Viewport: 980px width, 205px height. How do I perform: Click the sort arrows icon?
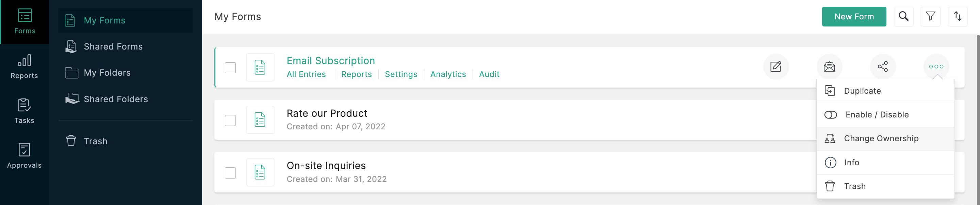pyautogui.click(x=958, y=17)
